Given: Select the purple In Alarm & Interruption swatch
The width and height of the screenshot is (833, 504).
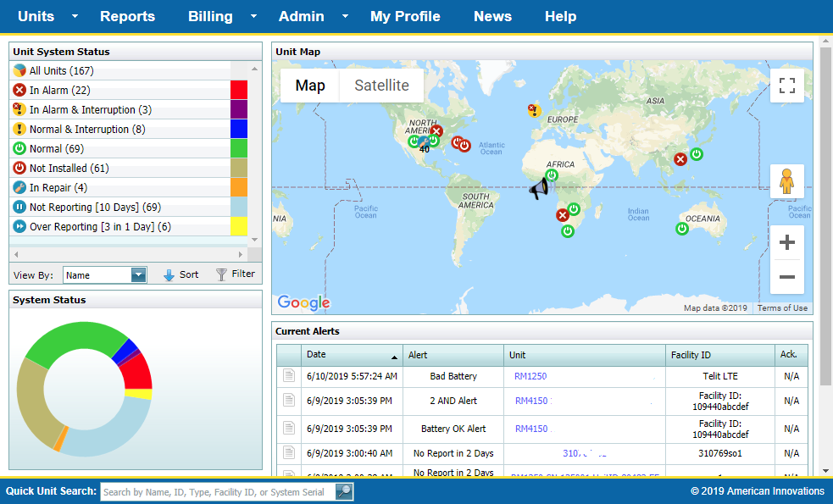Looking at the screenshot, I should pos(239,109).
